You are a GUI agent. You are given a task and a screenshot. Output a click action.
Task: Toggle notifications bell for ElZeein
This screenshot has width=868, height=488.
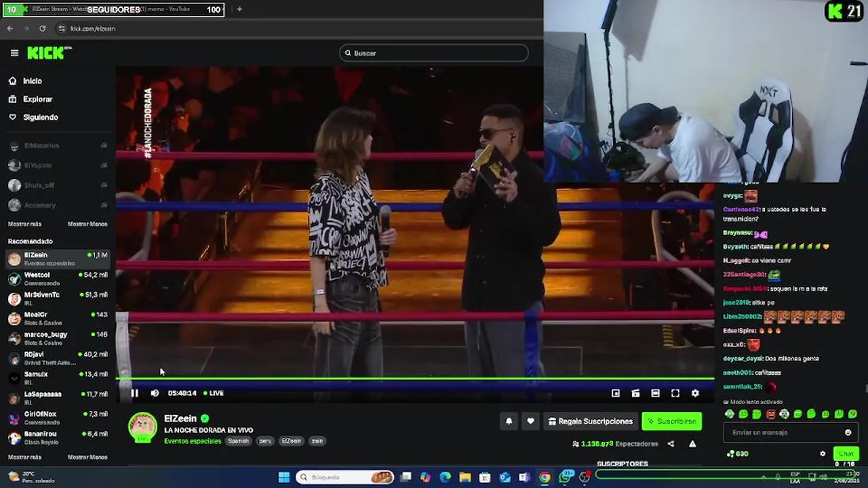point(509,421)
